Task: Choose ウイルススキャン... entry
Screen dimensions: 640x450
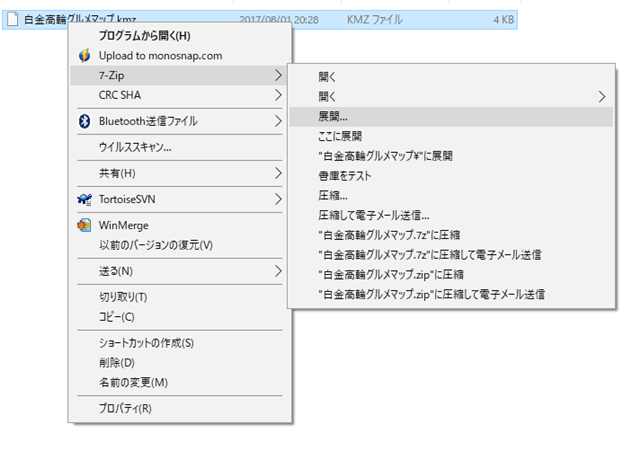Action: click(180, 147)
